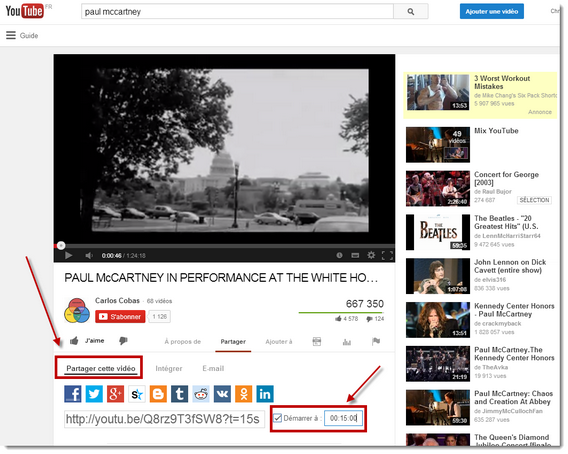Image resolution: width=568 pixels, height=454 pixels.
Task: Share on Skyrock star icon
Action: [x=137, y=394]
